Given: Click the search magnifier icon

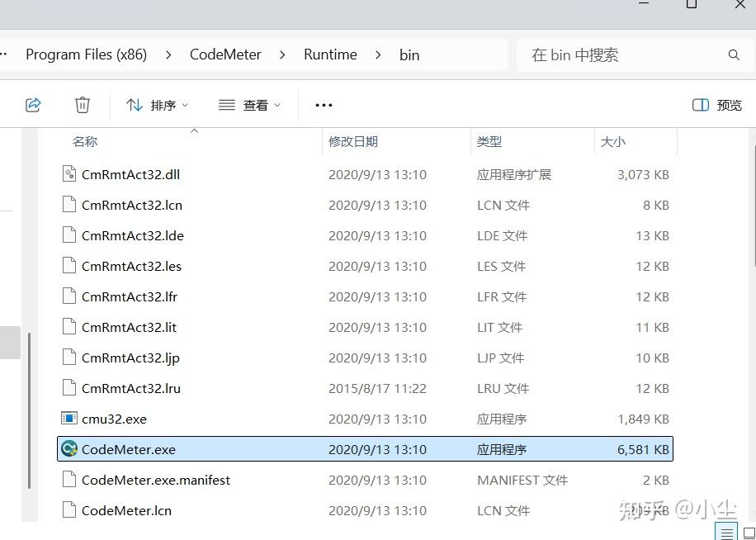Looking at the screenshot, I should click(734, 55).
